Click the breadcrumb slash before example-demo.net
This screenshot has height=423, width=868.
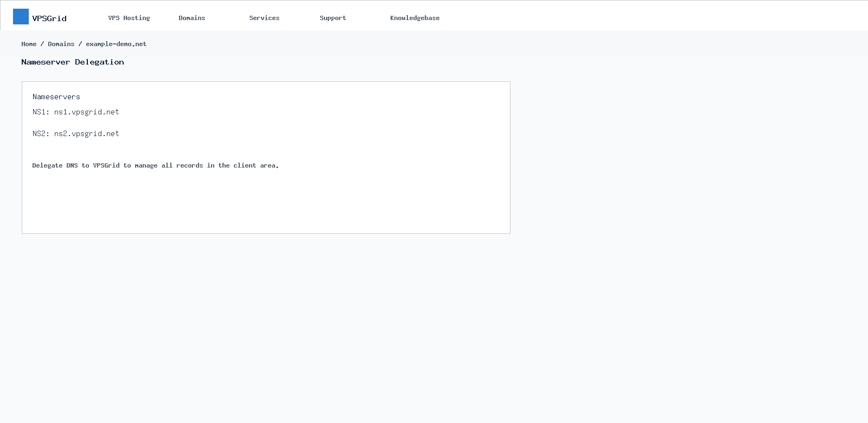pos(80,44)
